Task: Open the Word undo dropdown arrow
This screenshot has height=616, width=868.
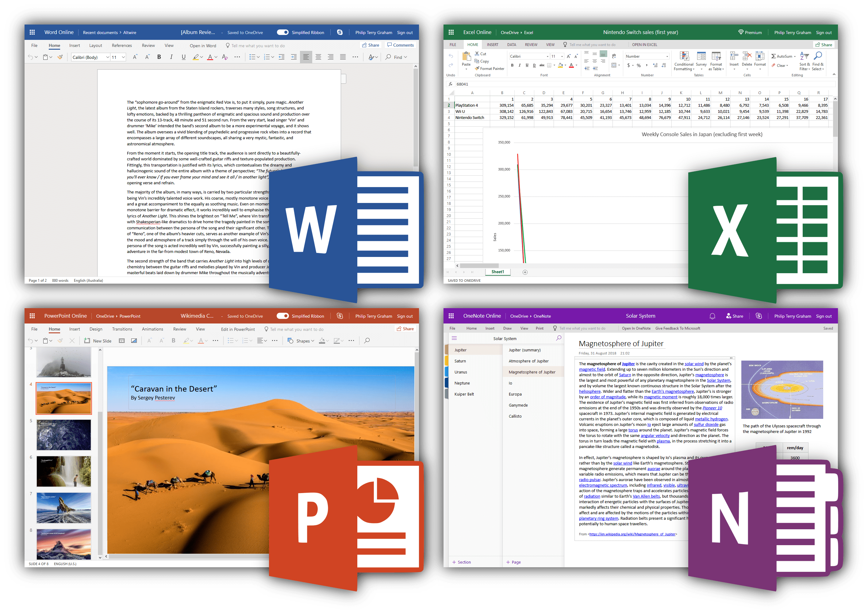Action: pos(36,57)
